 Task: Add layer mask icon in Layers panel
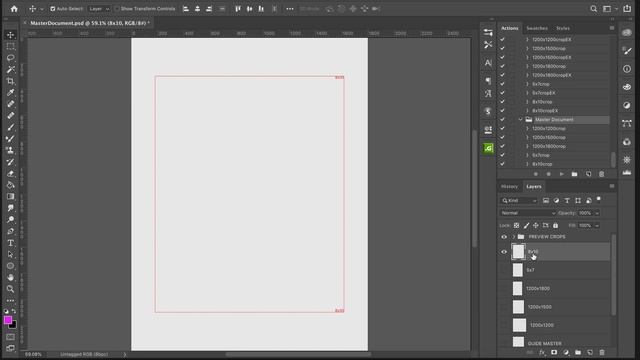(x=554, y=352)
